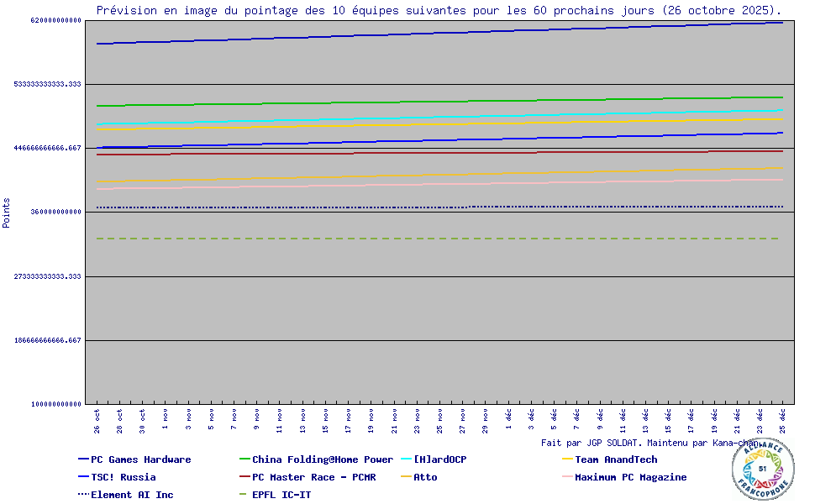Viewport: 815px width, 504px height.
Task: Click the 100000000000 y-axis value at bottom
Action: (x=55, y=404)
